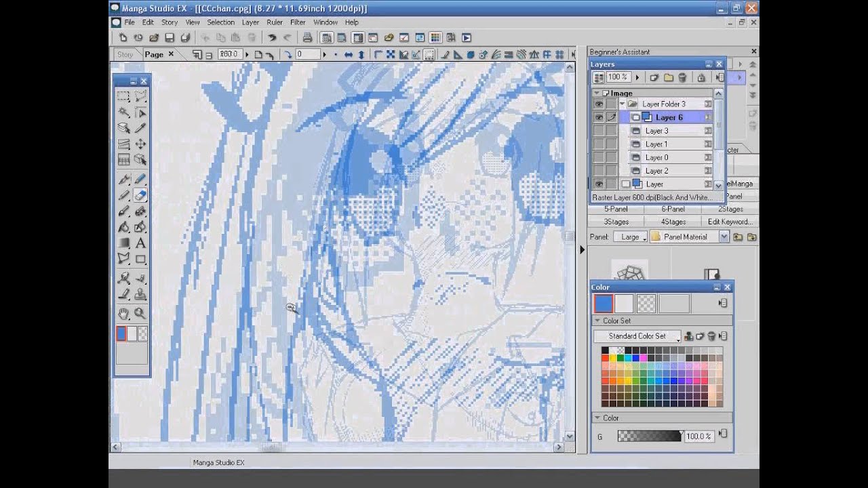This screenshot has height=488, width=868.
Task: Collapse Layer Folder 3
Action: click(x=622, y=104)
